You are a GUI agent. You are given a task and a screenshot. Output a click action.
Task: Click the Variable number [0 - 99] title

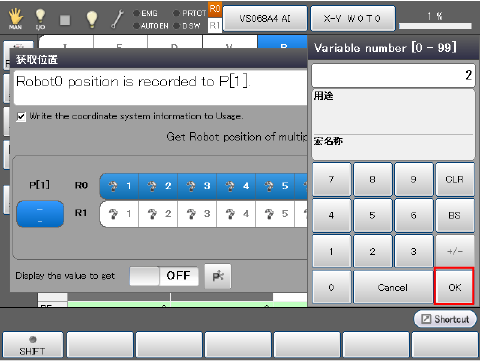[x=385, y=48]
